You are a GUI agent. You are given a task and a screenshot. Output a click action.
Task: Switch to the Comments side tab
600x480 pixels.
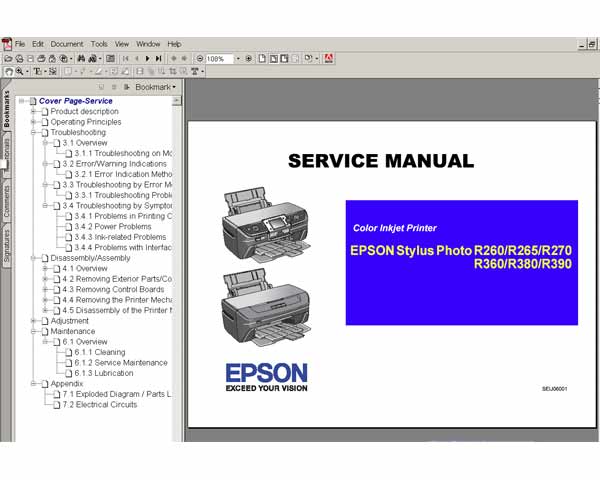7,202
